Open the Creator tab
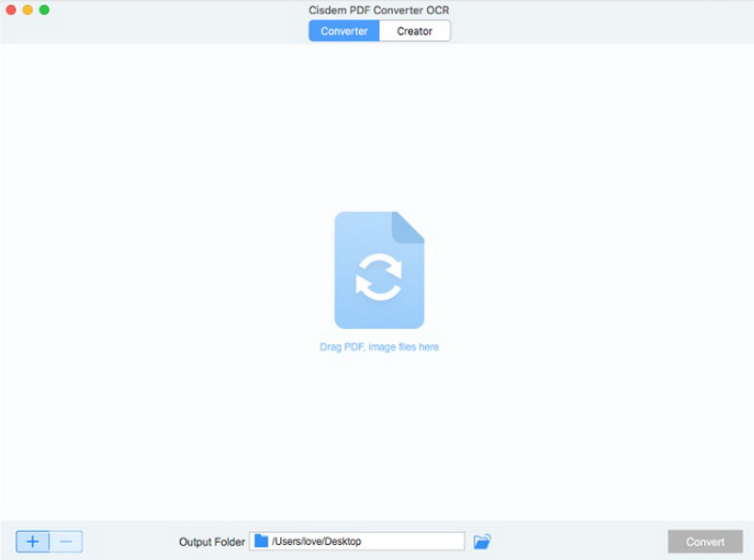The height and width of the screenshot is (560, 754). pos(415,31)
